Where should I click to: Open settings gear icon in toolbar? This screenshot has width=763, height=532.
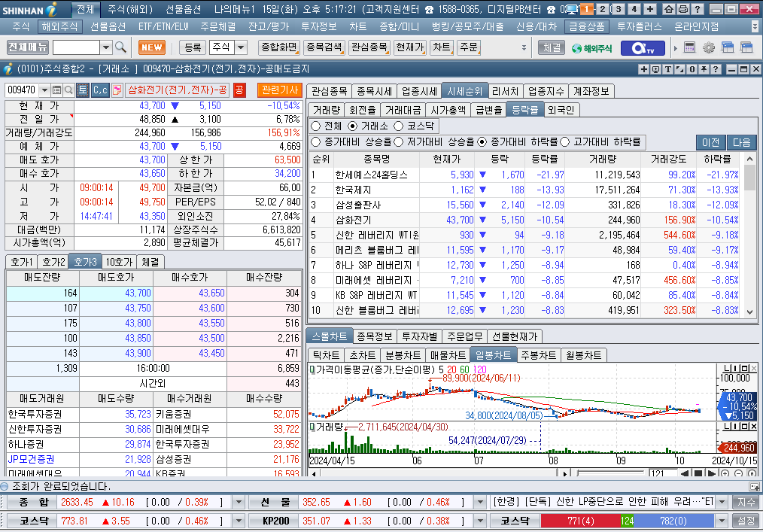pyautogui.click(x=709, y=47)
